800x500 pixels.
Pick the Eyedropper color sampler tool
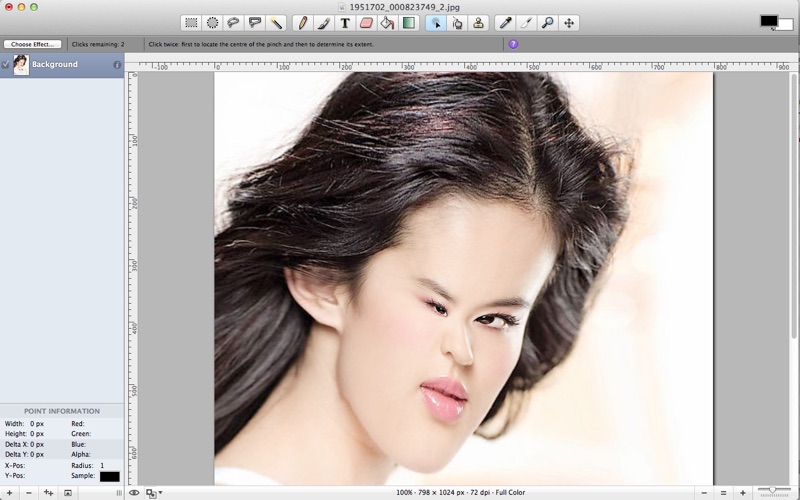pyautogui.click(x=506, y=22)
